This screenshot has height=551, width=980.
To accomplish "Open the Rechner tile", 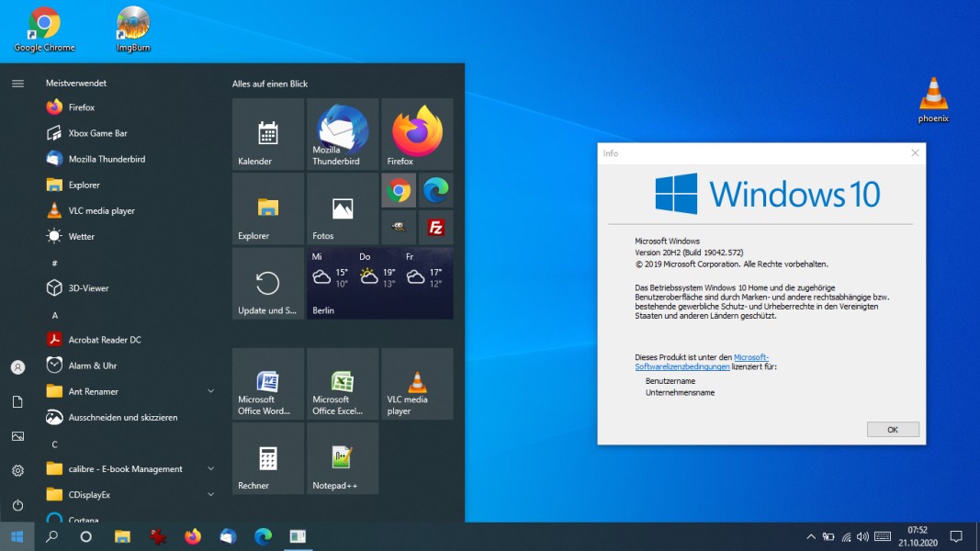I will tap(268, 458).
